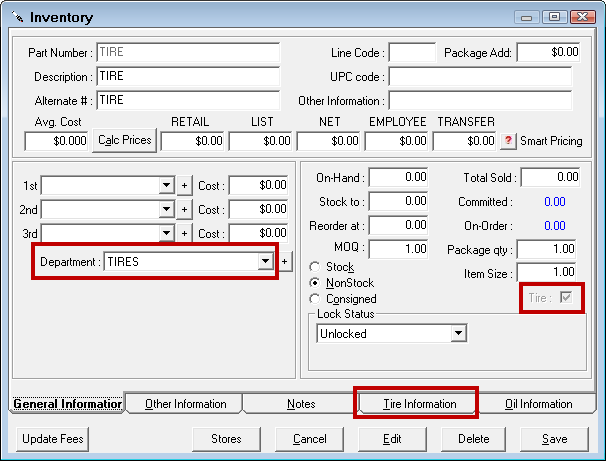Toggle the Tire checkbox

tap(568, 297)
